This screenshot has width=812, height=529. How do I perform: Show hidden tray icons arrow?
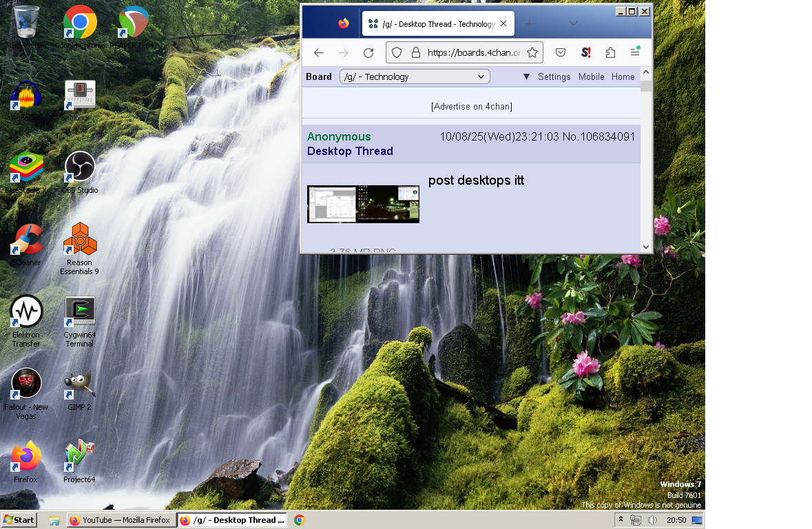click(x=621, y=519)
